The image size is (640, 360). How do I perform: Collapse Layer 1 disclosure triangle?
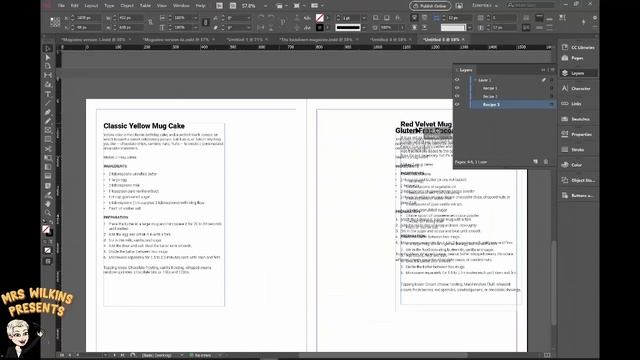pyautogui.click(x=475, y=80)
